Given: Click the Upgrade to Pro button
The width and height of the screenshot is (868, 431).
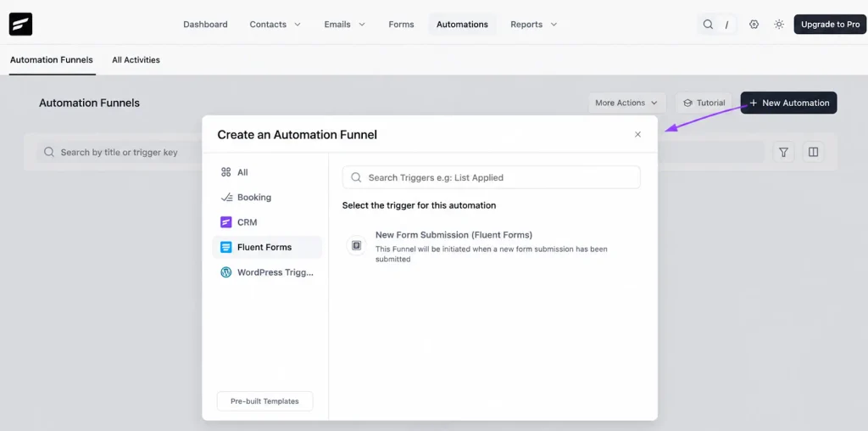Looking at the screenshot, I should point(830,25).
